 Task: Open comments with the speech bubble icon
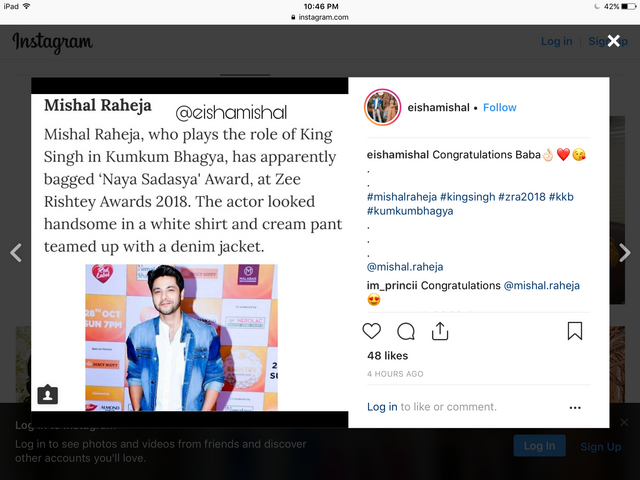pyautogui.click(x=406, y=331)
